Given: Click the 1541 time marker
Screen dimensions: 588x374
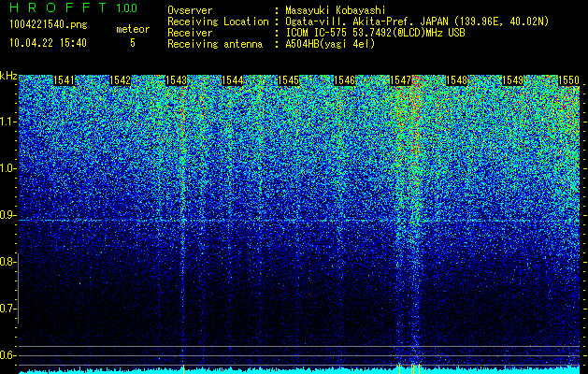Looking at the screenshot, I should [x=64, y=80].
